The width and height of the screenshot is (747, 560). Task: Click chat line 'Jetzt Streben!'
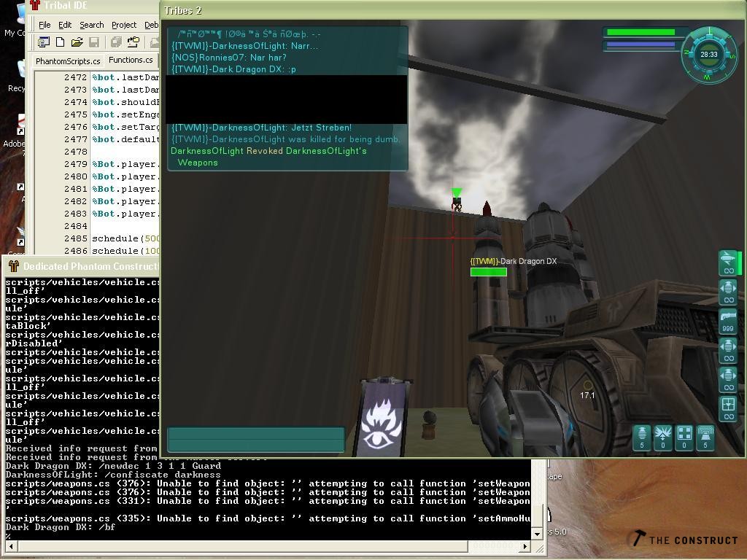tap(262, 128)
